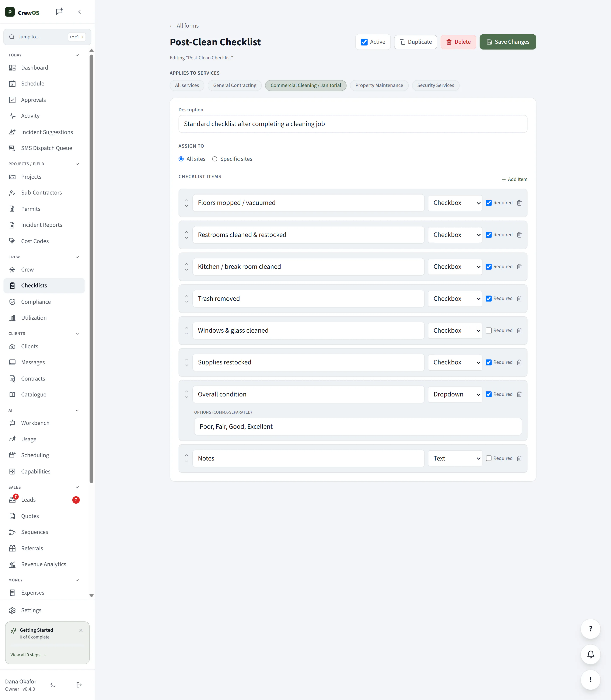Select the All sites radio button
Screen dimensions: 611x700
(181, 159)
